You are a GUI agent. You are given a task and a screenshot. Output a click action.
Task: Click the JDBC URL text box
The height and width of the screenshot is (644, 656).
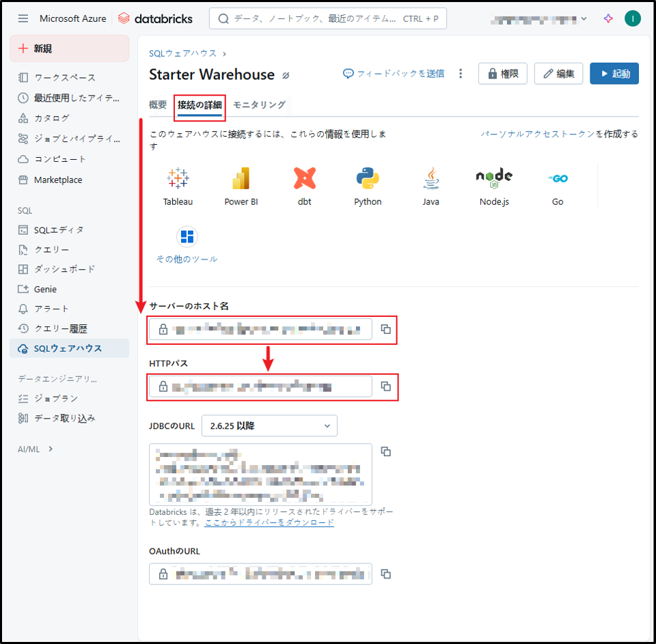click(x=260, y=475)
